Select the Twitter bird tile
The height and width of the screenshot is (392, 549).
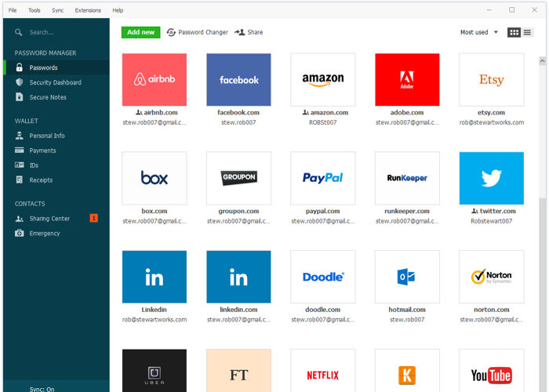[492, 178]
